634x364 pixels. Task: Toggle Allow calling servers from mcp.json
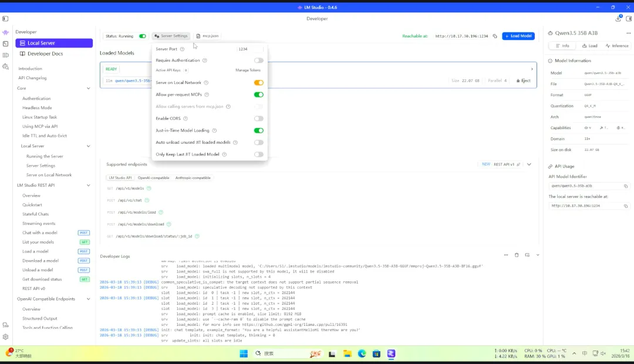(x=259, y=106)
